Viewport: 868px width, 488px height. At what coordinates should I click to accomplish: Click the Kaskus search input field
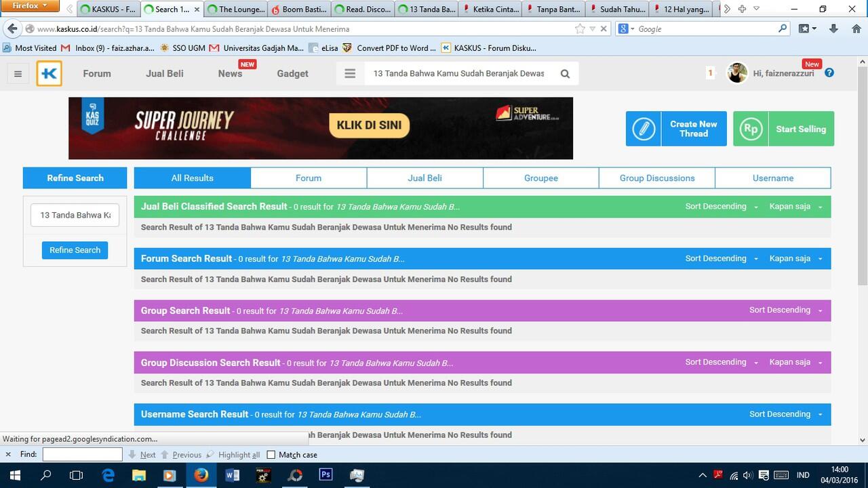pos(459,74)
